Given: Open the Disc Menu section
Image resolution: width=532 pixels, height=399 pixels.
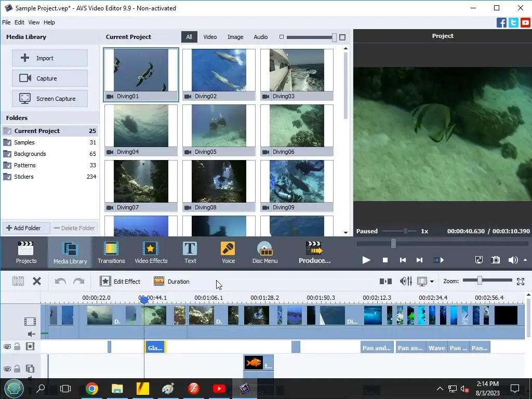Looking at the screenshot, I should 265,252.
